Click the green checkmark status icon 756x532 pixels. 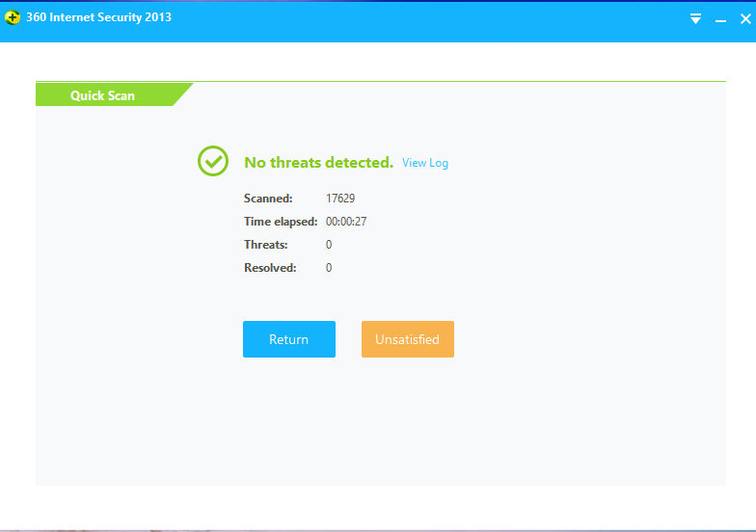tap(212, 161)
